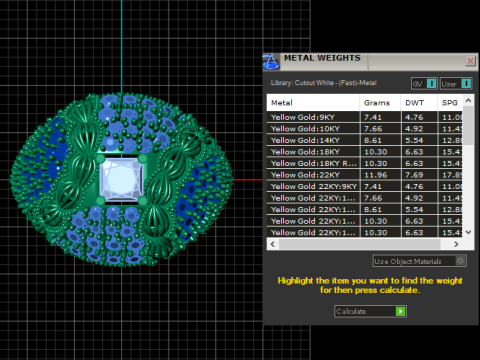This screenshot has height=360, width=480.
Task: Select the Yellow Gold:18KY R... row
Action: [365, 163]
